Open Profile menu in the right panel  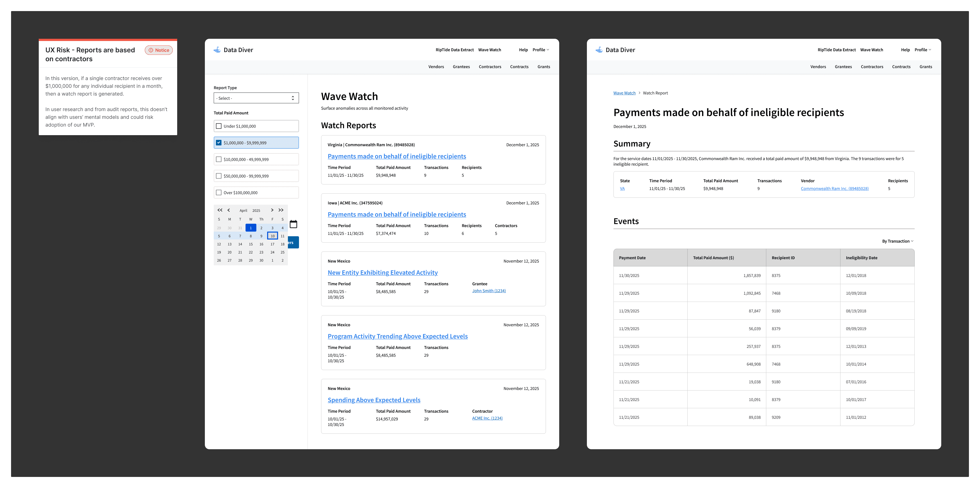[922, 50]
